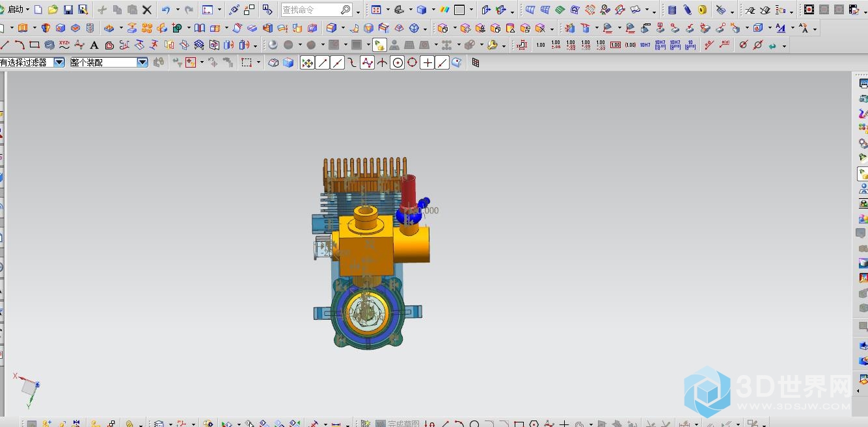The width and height of the screenshot is (868, 427).
Task: Click the Redo arrow icon
Action: click(189, 10)
